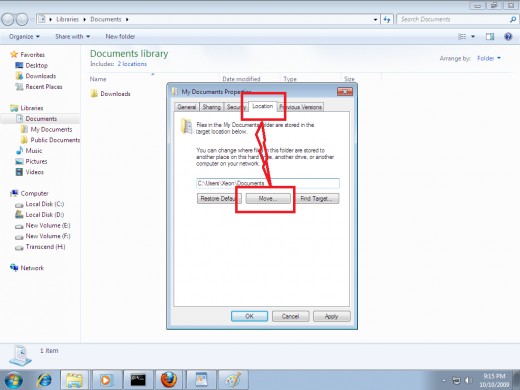The image size is (520, 390).
Task: Select Favorites in navigation pane
Action: pyautogui.click(x=32, y=54)
